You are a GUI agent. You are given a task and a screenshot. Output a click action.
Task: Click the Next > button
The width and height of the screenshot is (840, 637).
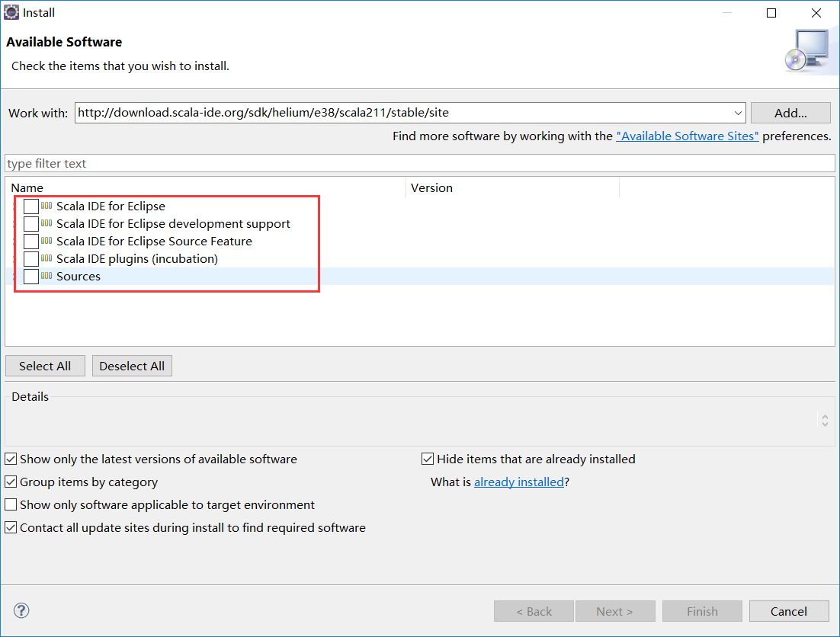615,611
